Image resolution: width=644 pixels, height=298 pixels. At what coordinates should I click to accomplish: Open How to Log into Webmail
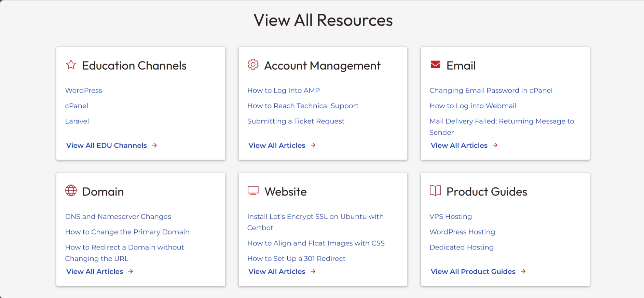(473, 106)
